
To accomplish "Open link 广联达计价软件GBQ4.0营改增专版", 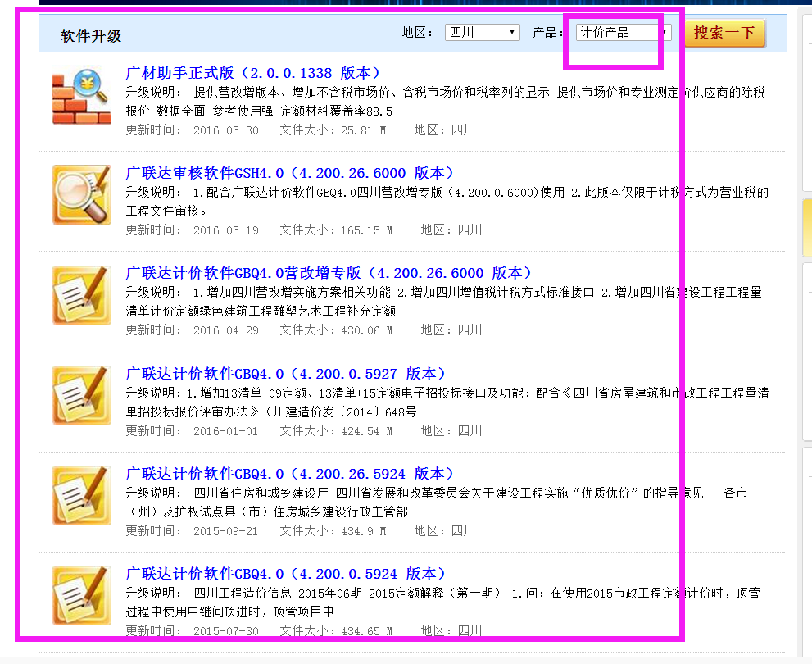I will 329,273.
